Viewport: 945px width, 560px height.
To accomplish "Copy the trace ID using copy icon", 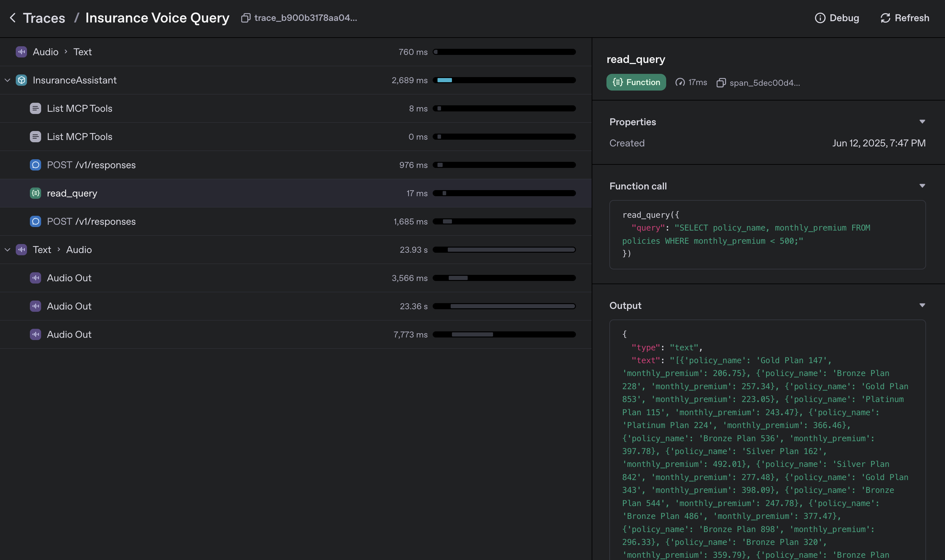I will click(246, 18).
